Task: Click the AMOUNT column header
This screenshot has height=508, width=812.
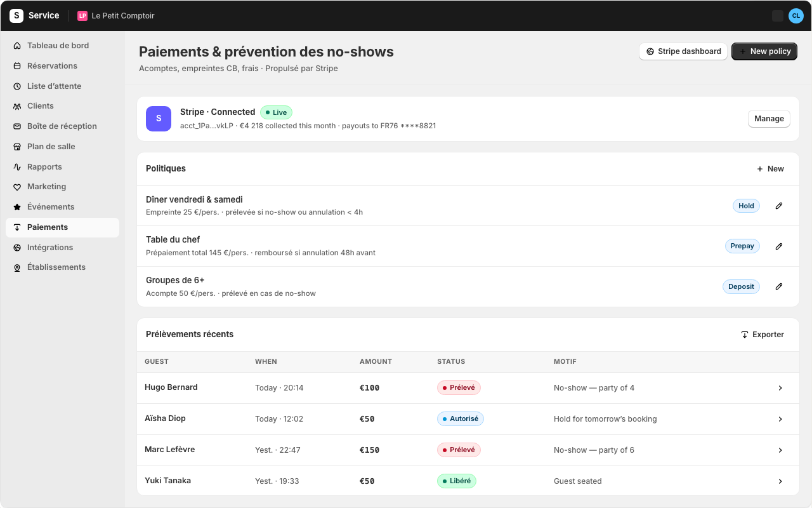Action: (376, 362)
